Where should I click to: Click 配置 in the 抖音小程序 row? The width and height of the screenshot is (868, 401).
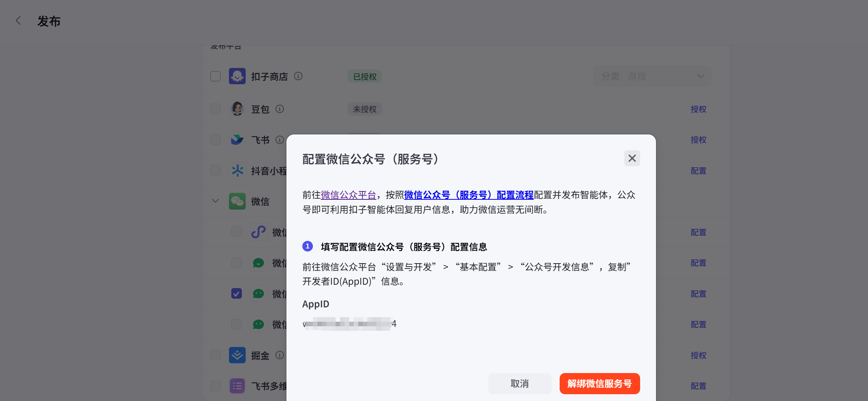point(698,171)
